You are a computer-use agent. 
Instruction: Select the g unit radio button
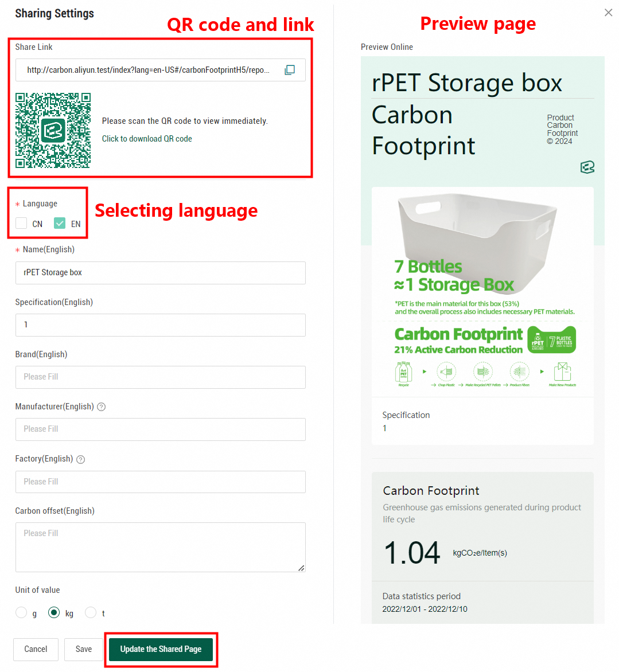click(x=21, y=613)
